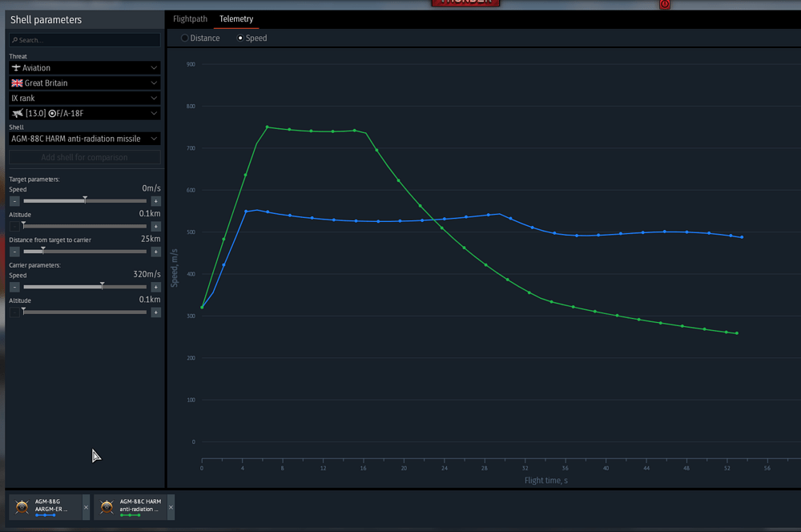Click the 25km distance value
The image size is (801, 532).
click(151, 240)
